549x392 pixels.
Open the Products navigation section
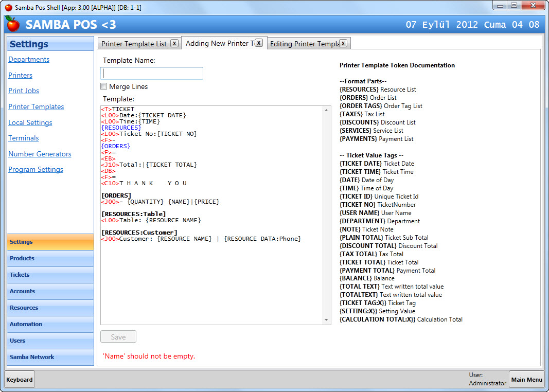[50, 258]
